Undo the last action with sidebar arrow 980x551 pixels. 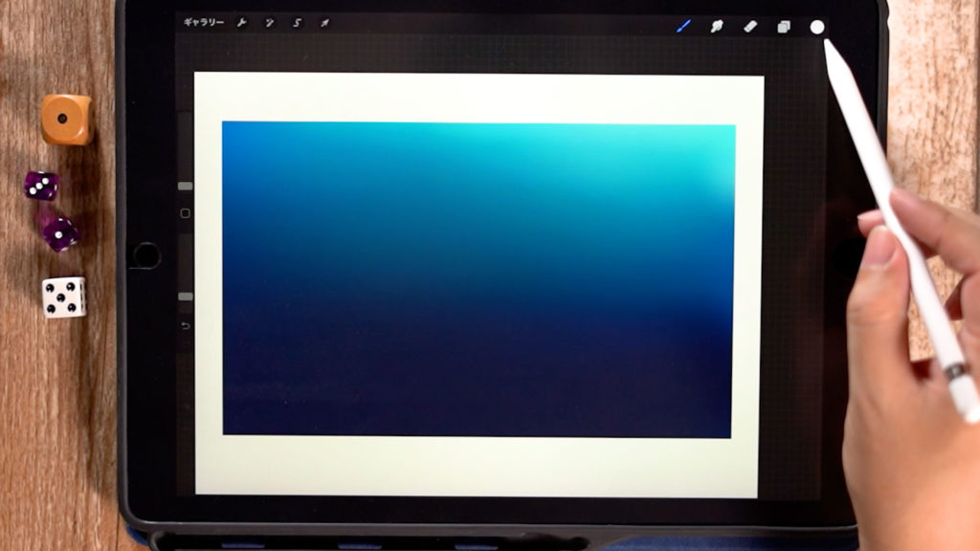coord(186,326)
